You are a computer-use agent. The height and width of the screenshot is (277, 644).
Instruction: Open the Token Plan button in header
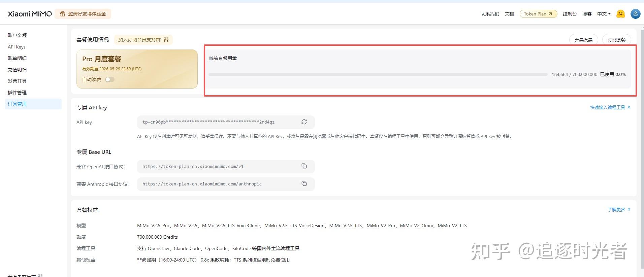click(538, 14)
